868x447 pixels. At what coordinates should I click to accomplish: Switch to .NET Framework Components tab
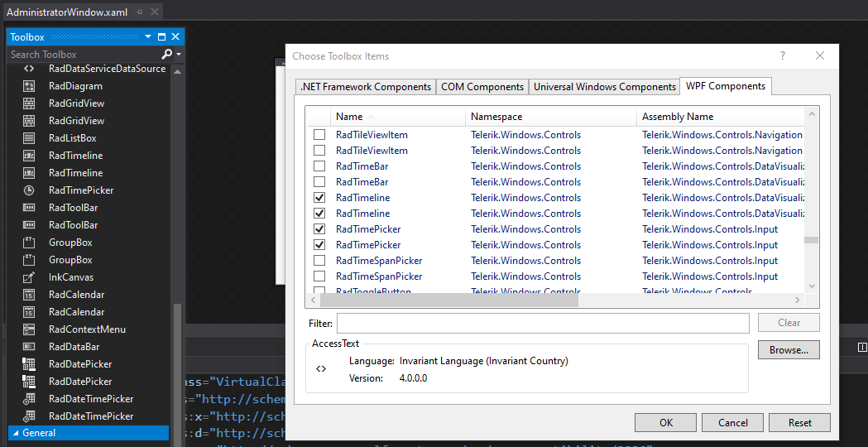366,87
